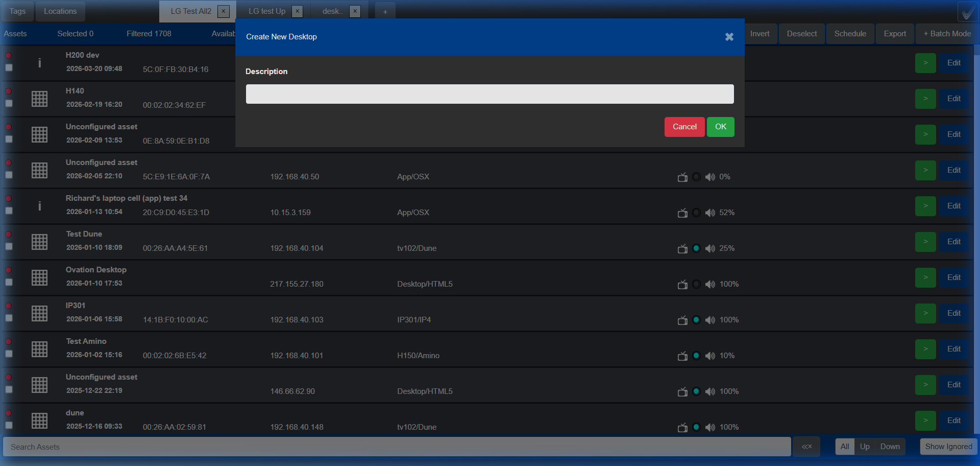Viewport: 980px width, 466px height.
Task: Check the IP301 asset checkbox
Action: click(9, 318)
